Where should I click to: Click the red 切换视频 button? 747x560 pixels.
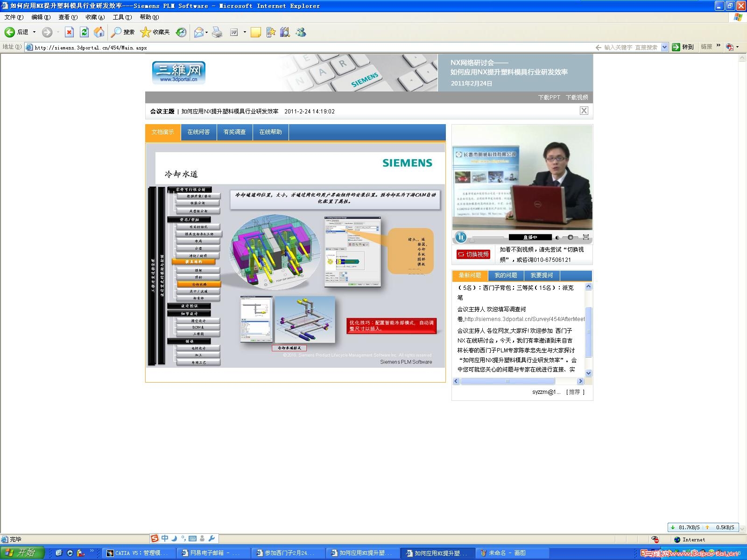[x=473, y=254]
